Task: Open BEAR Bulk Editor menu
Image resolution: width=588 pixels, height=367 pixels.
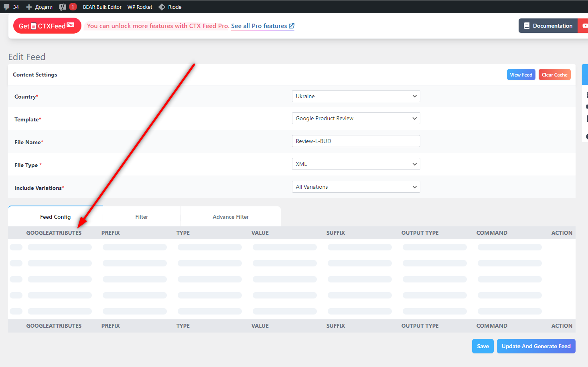Action: coord(102,7)
